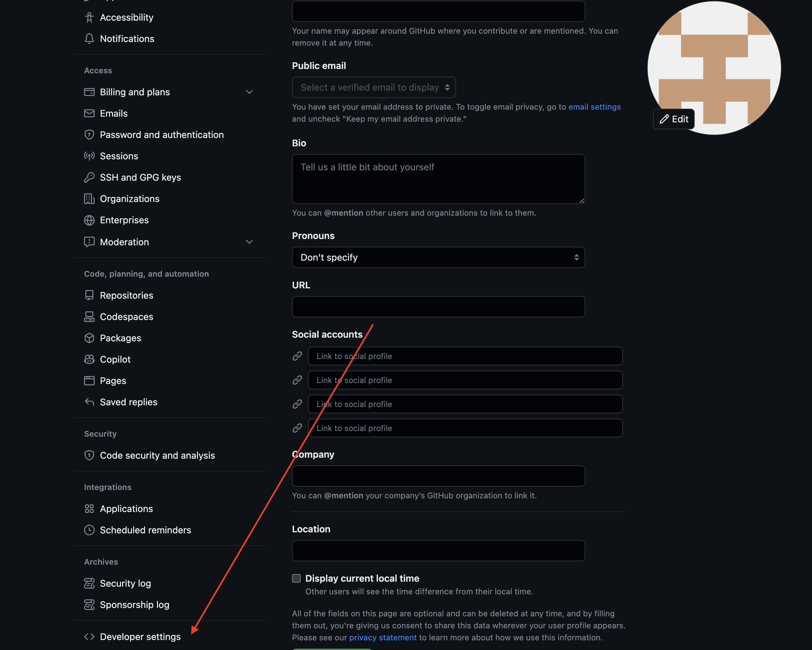Click the Password and authentication shield icon

pos(90,135)
